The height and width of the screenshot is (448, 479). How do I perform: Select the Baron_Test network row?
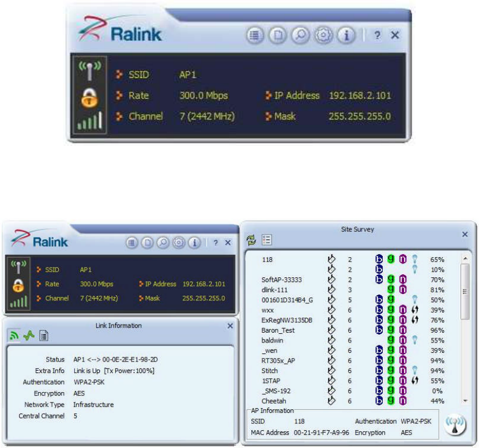(353, 330)
